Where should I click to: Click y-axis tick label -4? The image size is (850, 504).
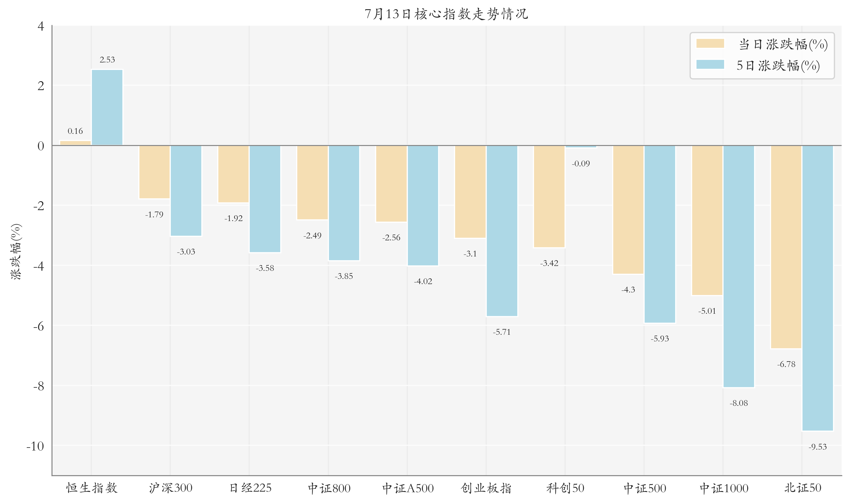pyautogui.click(x=39, y=266)
